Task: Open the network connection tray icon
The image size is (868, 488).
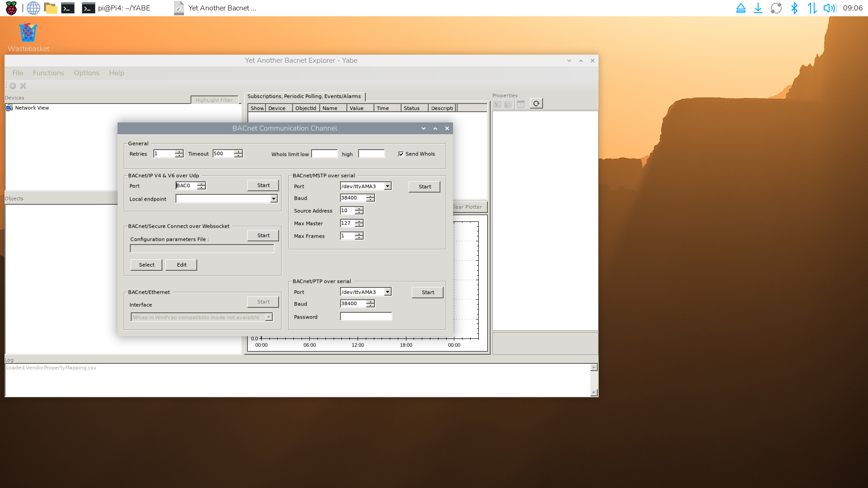Action: tap(812, 8)
